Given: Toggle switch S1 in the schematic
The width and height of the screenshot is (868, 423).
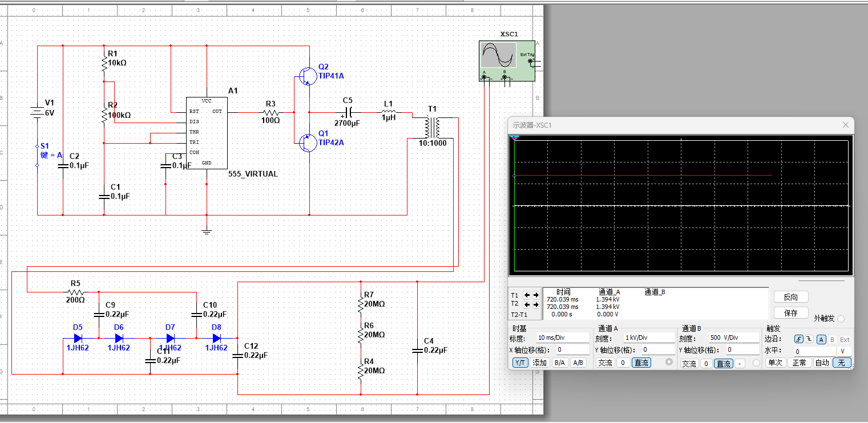Looking at the screenshot, I should 37,155.
